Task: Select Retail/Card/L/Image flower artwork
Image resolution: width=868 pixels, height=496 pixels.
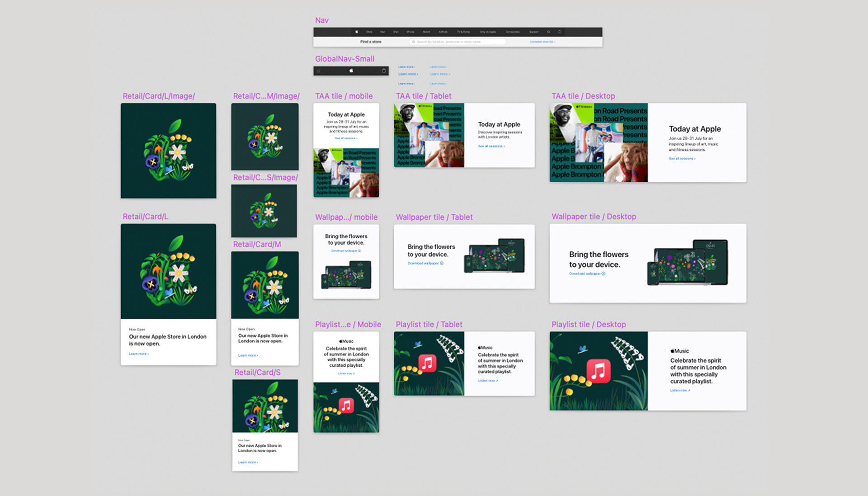Action: click(169, 151)
